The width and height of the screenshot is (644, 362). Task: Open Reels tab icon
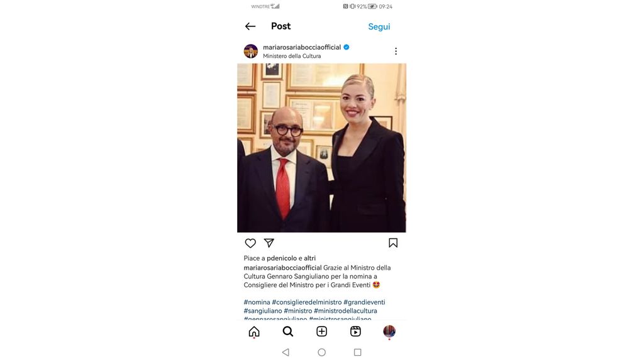tap(356, 331)
